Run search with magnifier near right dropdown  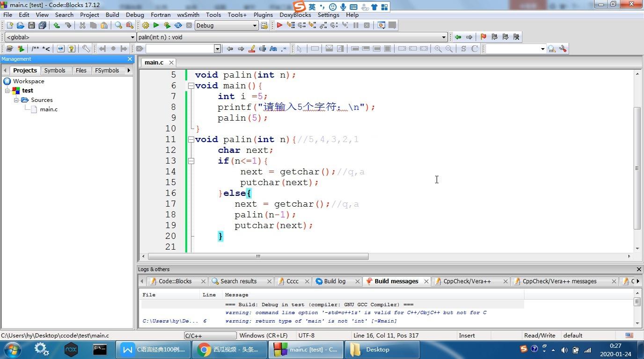pos(552,49)
